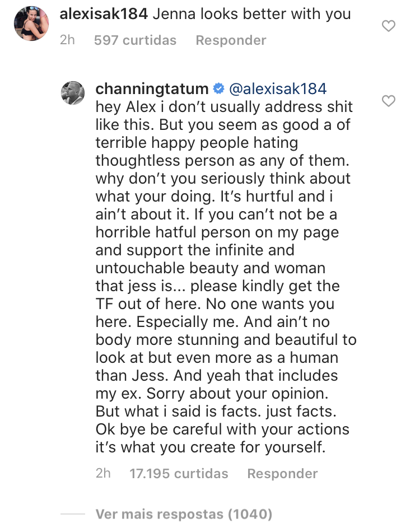
Task: Open the alexisak184 username at the top comment
Action: [x=104, y=14]
